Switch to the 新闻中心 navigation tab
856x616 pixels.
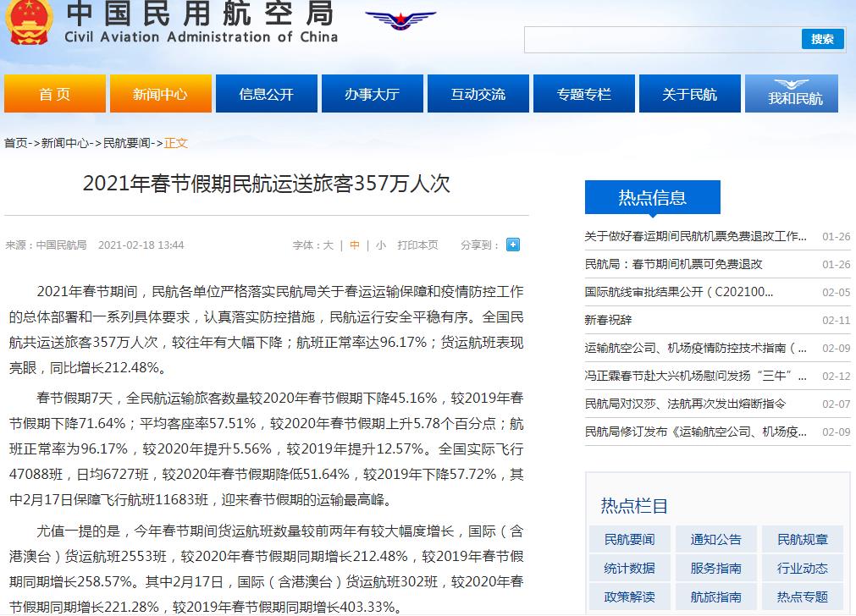click(160, 93)
